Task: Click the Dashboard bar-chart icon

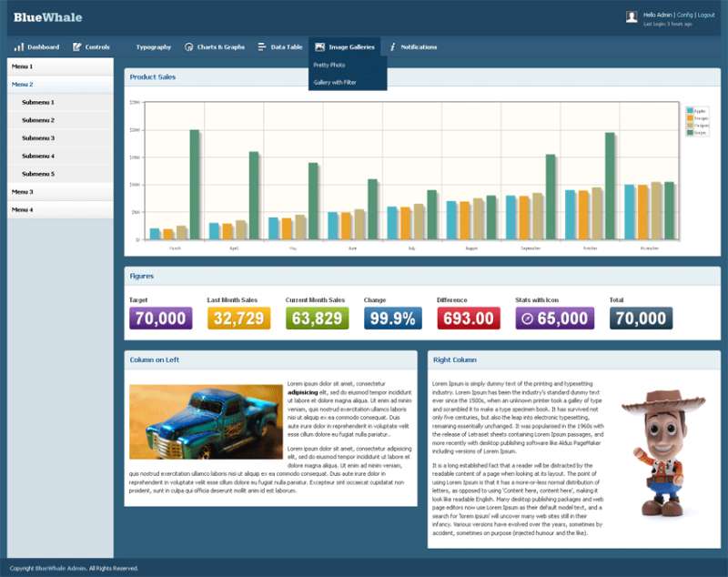Action: pyautogui.click(x=19, y=47)
